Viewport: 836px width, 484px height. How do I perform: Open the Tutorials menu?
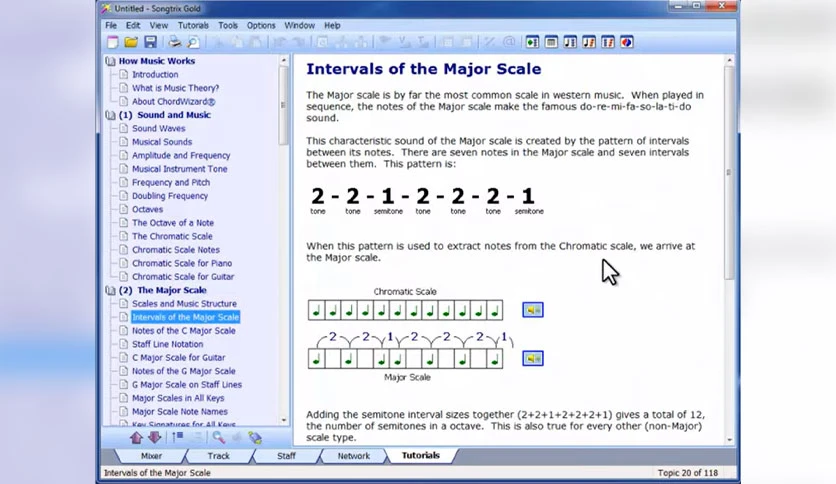193,25
